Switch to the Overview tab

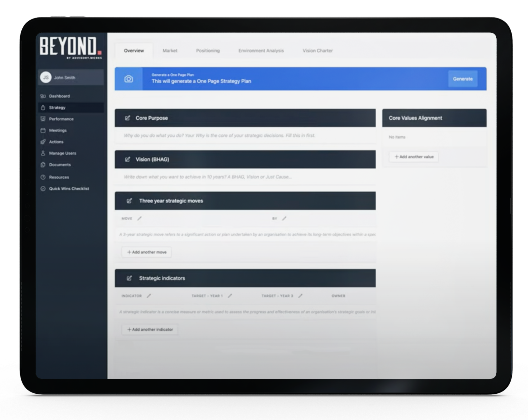pyautogui.click(x=134, y=51)
